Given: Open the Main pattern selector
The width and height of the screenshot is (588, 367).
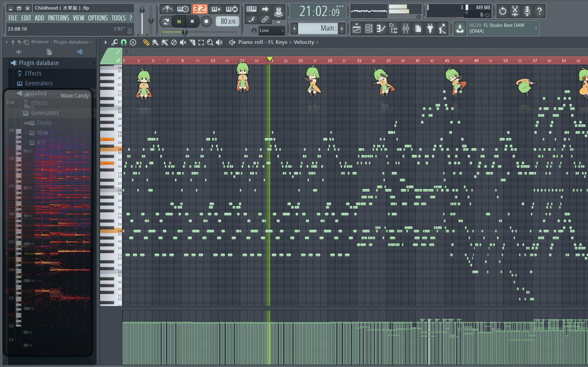Looking at the screenshot, I should (x=318, y=28).
